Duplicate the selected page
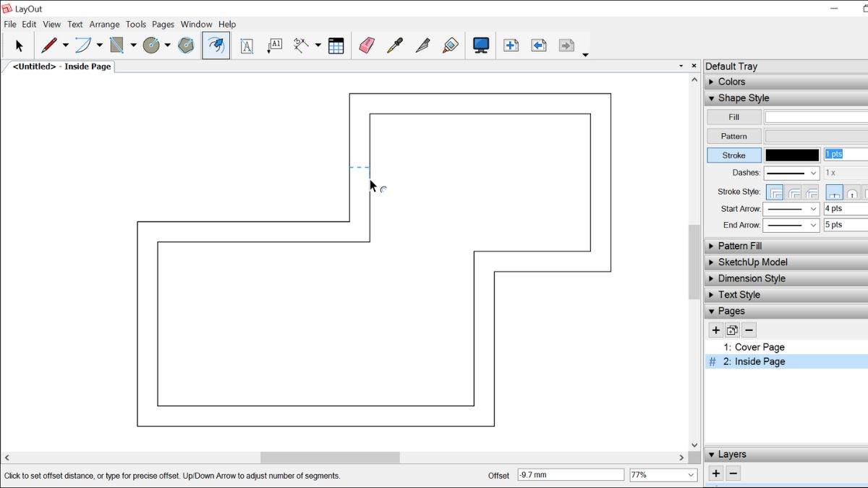Image resolution: width=868 pixels, height=488 pixels. pos(732,330)
